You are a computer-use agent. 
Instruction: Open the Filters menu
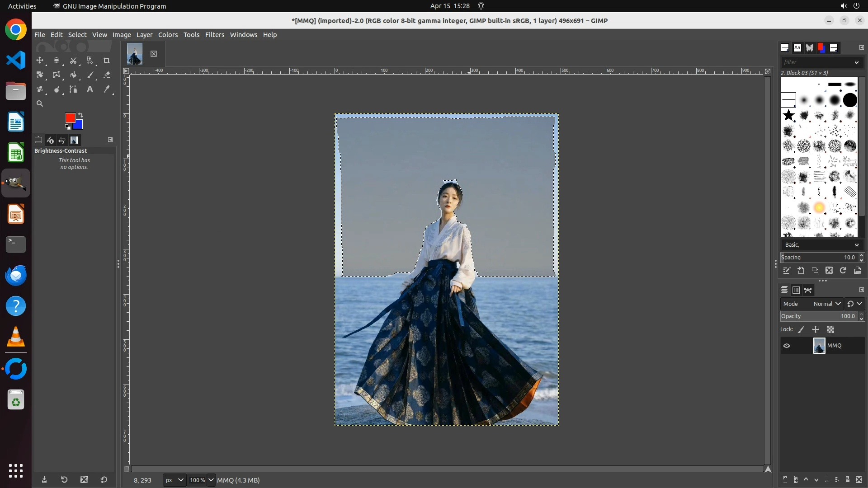(214, 35)
